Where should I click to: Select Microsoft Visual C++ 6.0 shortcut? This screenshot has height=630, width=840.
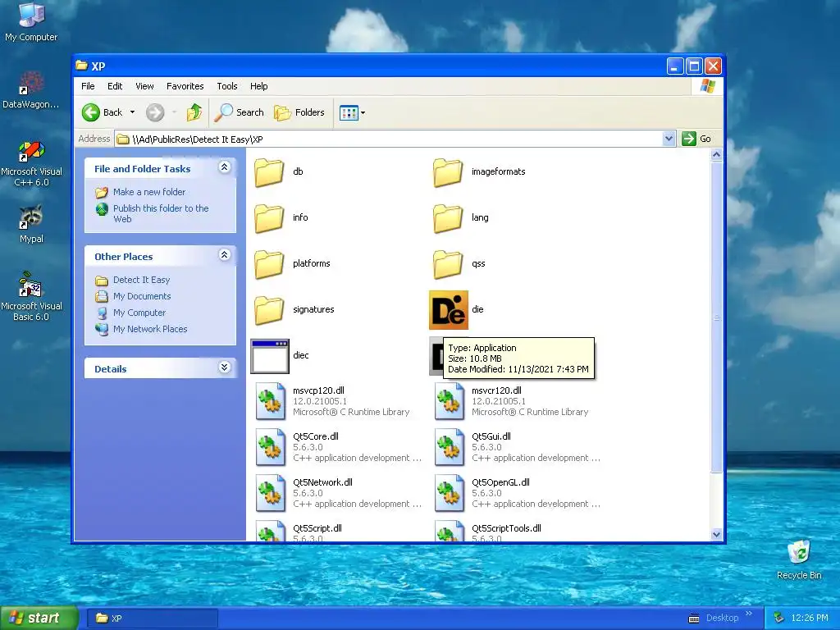point(31,164)
